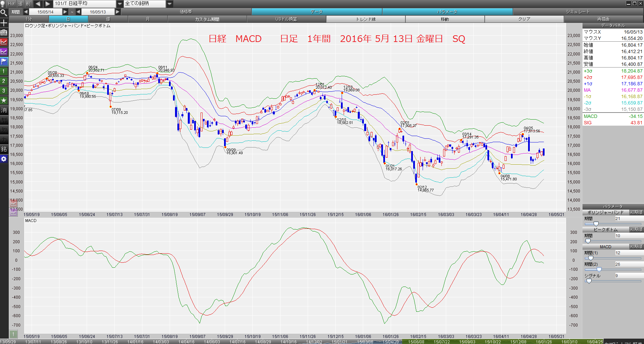This screenshot has height=344, width=644.
Task: Click the 銘 stock sidebar button
Action: pyautogui.click(x=4, y=149)
